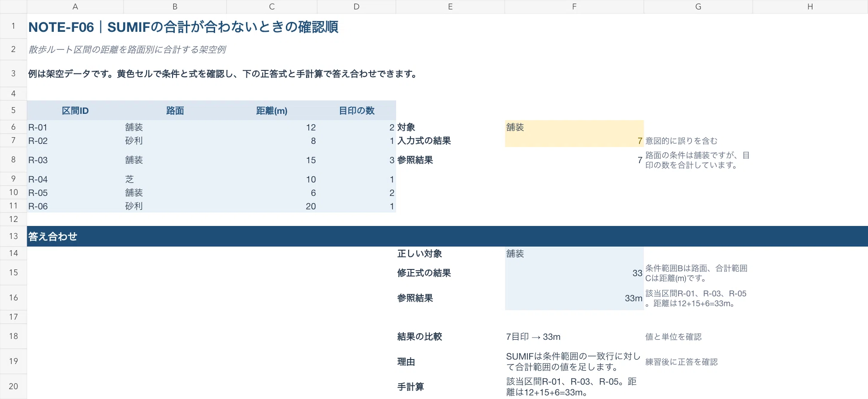The width and height of the screenshot is (868, 399).
Task: Click the title cell starting with NOTE-F06
Action: [x=183, y=27]
